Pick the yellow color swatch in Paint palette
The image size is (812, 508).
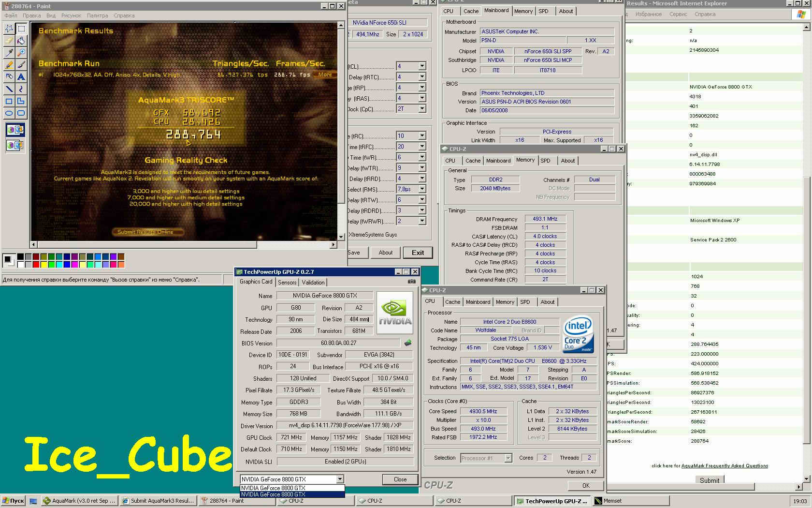[x=44, y=264]
